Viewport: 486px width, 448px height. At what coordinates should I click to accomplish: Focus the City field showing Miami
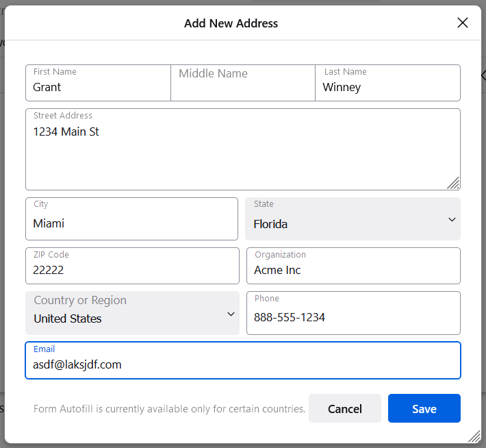click(x=131, y=219)
